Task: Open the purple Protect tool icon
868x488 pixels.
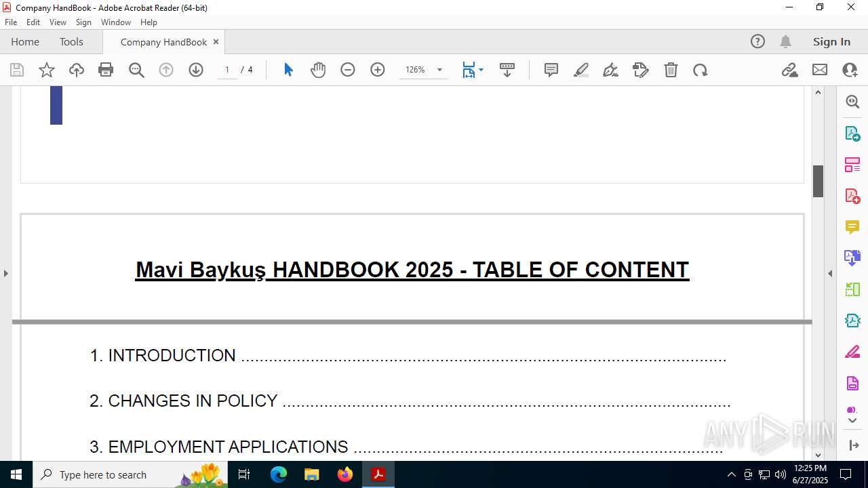Action: click(852, 383)
